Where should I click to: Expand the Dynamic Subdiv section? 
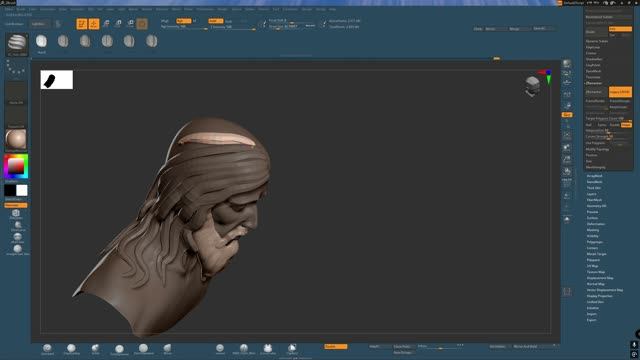point(597,41)
